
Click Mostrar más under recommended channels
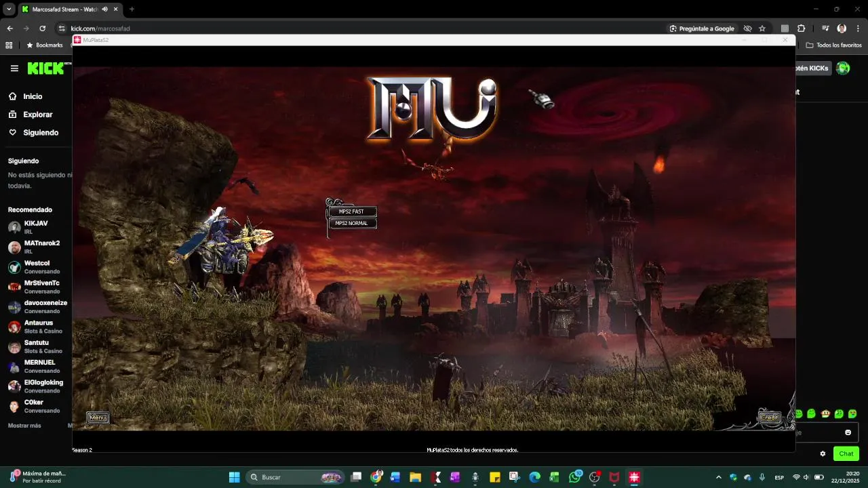click(24, 426)
